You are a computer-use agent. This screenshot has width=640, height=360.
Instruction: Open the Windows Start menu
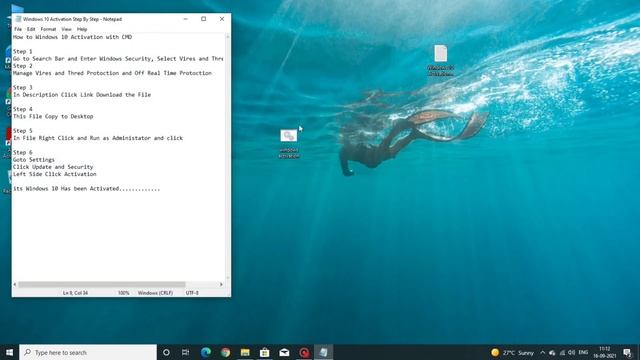(9, 352)
